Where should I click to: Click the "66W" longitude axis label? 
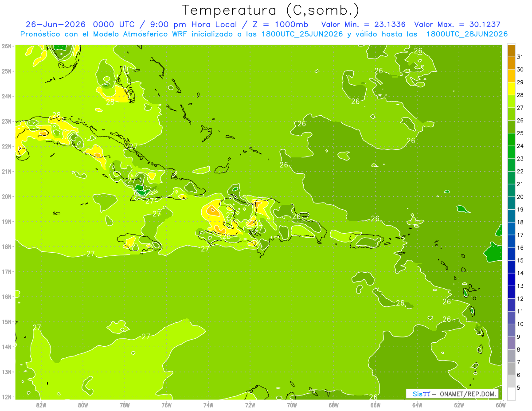tap(375, 405)
